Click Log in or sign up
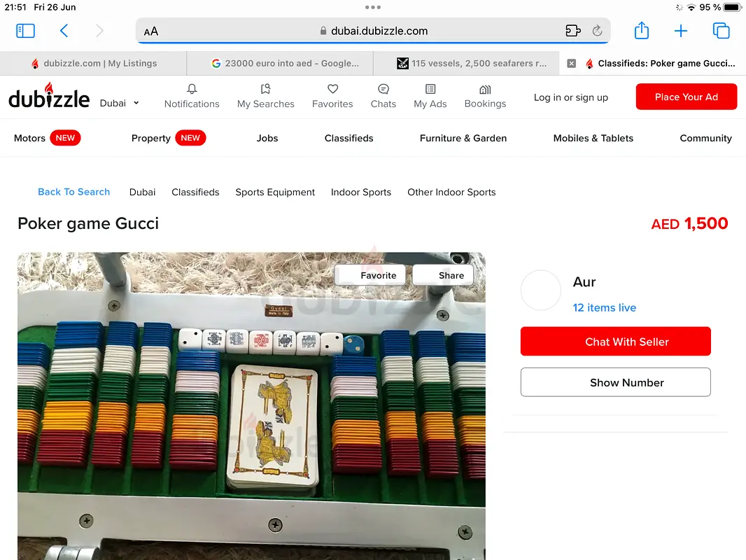 [x=571, y=97]
